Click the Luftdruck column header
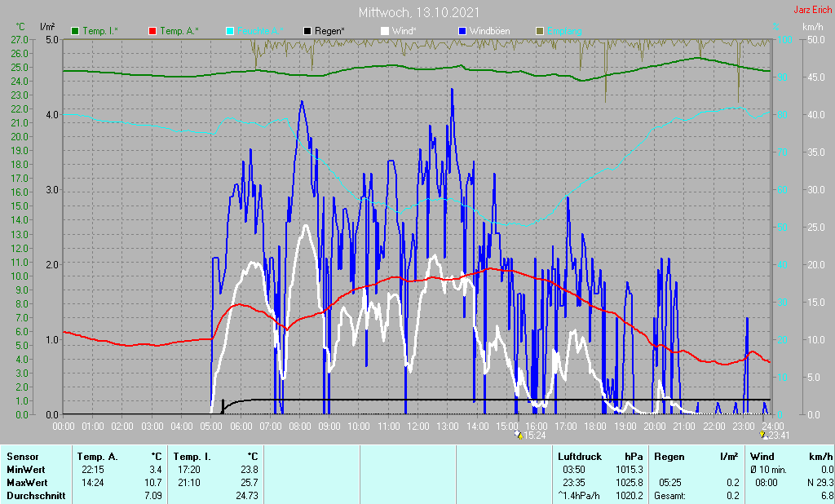Image resolution: width=835 pixels, height=504 pixels. pyautogui.click(x=580, y=457)
